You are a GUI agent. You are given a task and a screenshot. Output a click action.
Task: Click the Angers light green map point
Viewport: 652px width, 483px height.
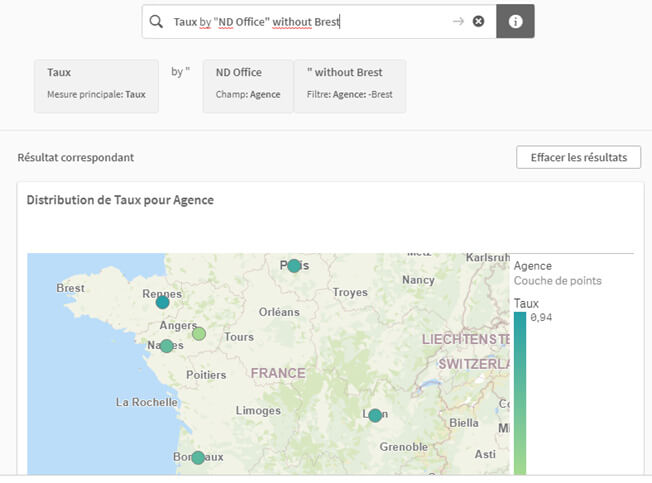199,333
